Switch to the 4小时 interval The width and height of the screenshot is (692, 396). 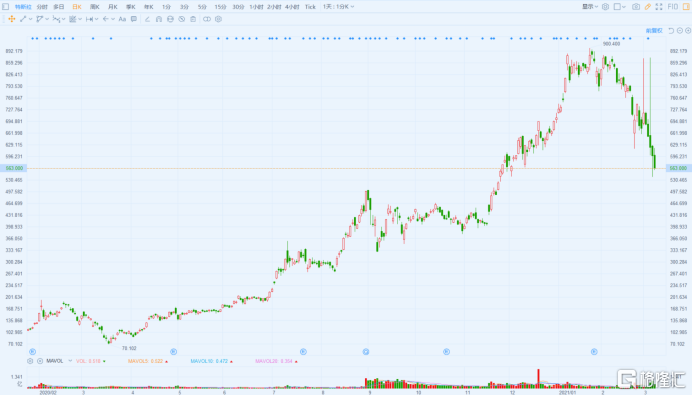click(x=292, y=7)
